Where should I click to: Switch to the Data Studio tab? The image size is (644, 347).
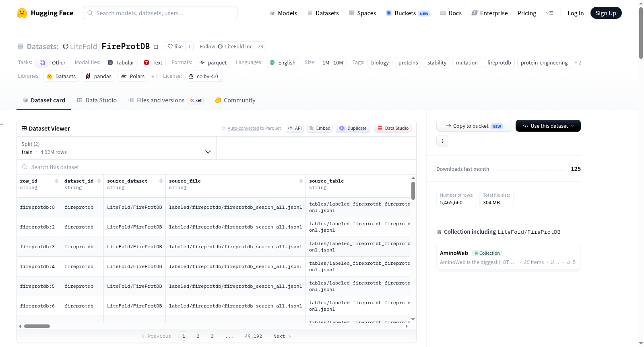point(97,100)
